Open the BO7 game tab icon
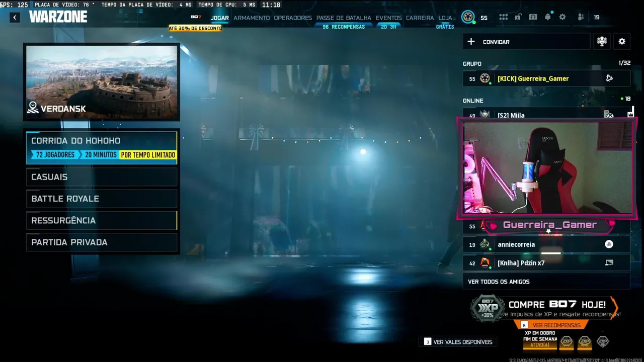Image resolution: width=644 pixels, height=362 pixels. 196,18
